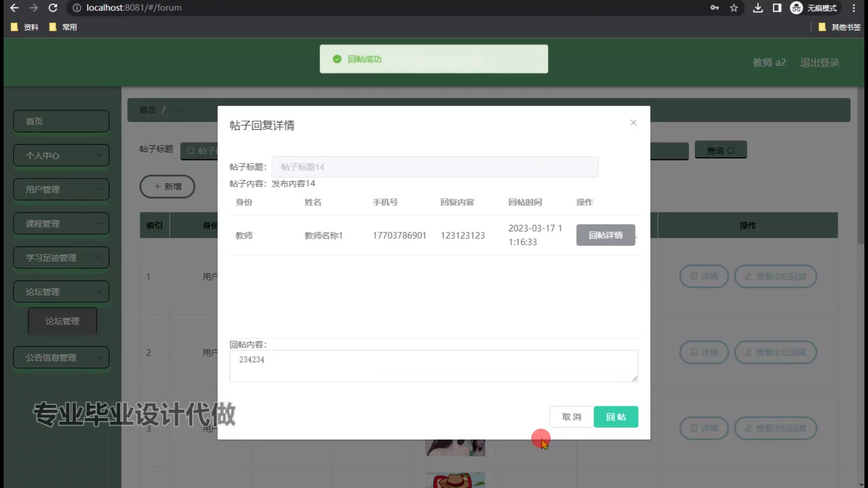This screenshot has height=488, width=868.
Task: Expand the 个人中心 sidebar menu
Action: click(61, 155)
